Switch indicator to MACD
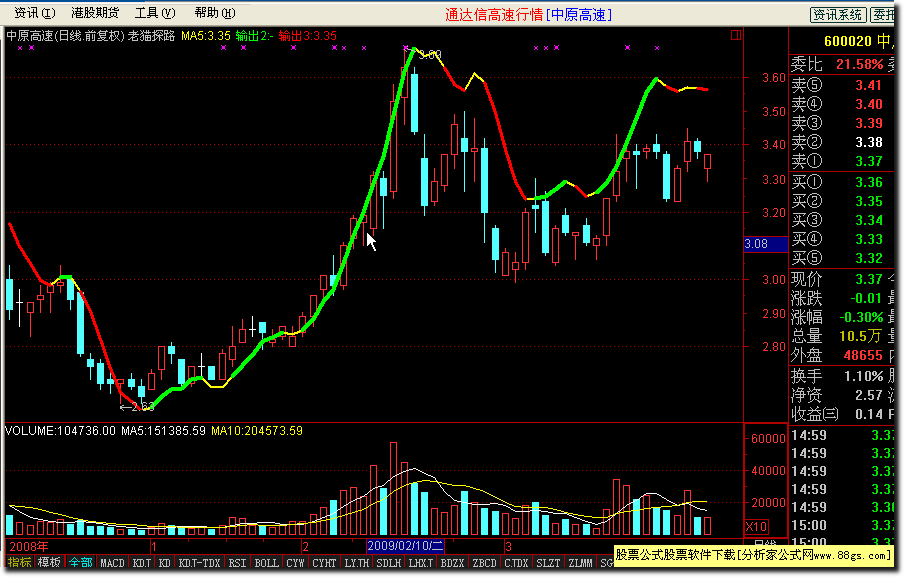 (112, 562)
